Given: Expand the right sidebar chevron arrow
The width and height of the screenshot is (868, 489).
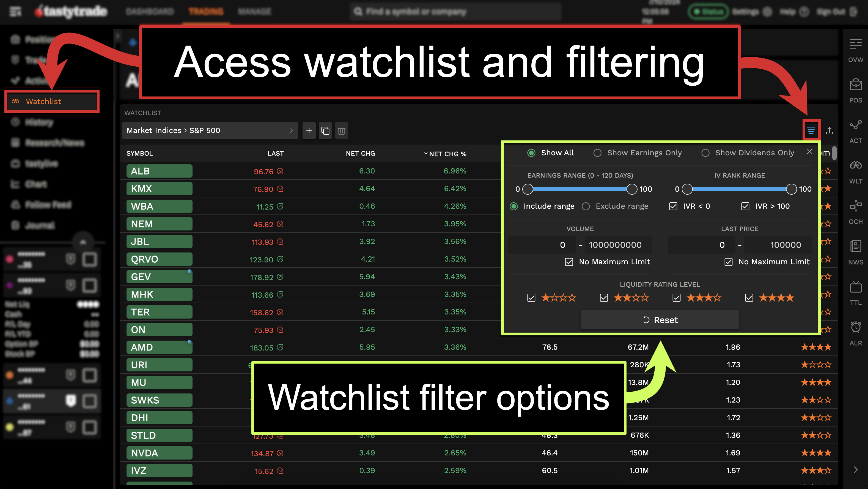Looking at the screenshot, I should pyautogui.click(x=856, y=470).
